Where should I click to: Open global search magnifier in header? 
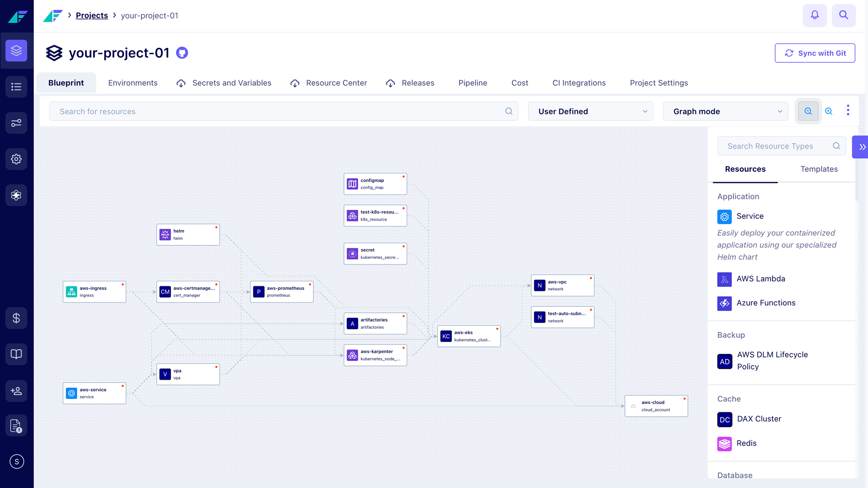click(843, 15)
